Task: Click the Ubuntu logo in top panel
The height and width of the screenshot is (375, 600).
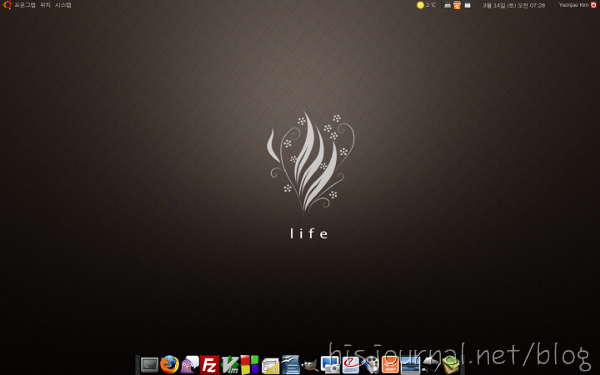Action: pos(7,5)
